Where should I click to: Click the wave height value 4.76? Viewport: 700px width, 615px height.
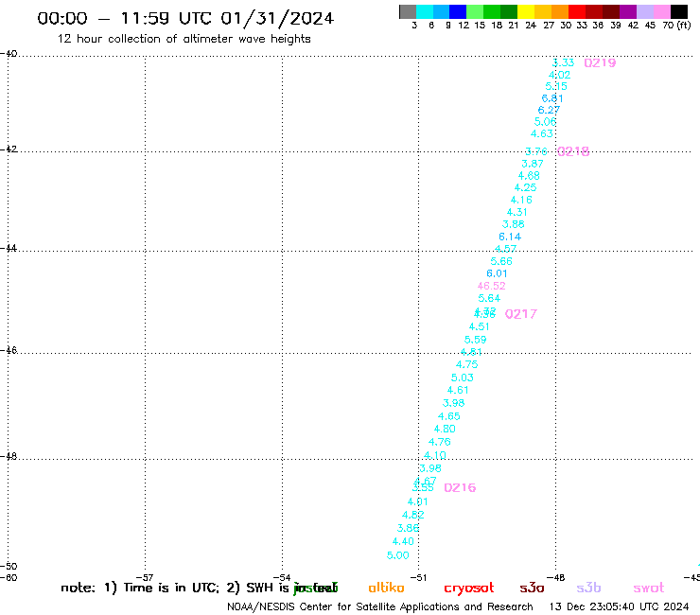point(440,442)
